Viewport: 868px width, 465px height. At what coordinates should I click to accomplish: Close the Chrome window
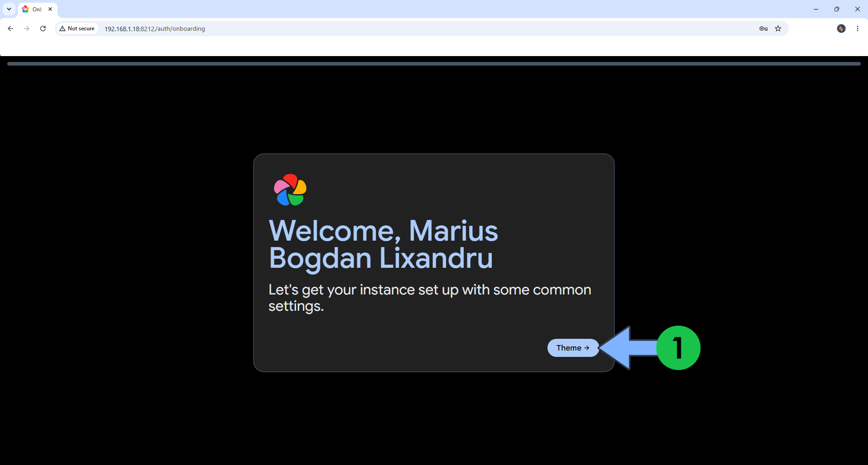point(858,9)
